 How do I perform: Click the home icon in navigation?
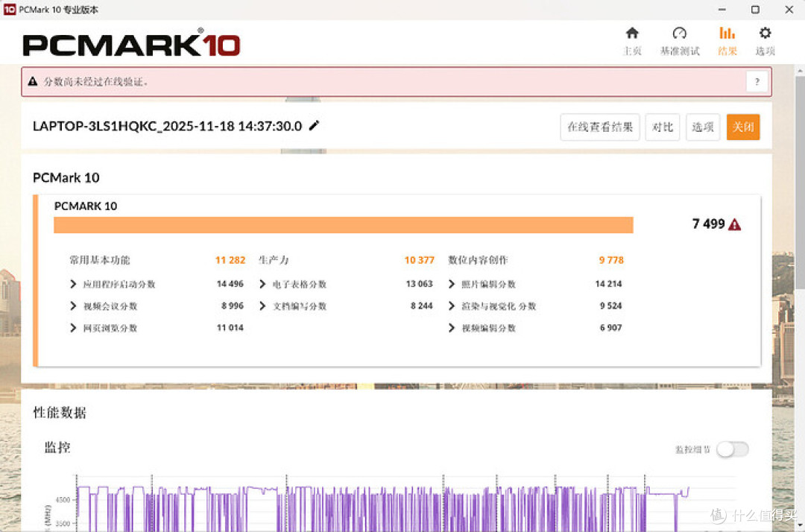point(632,34)
